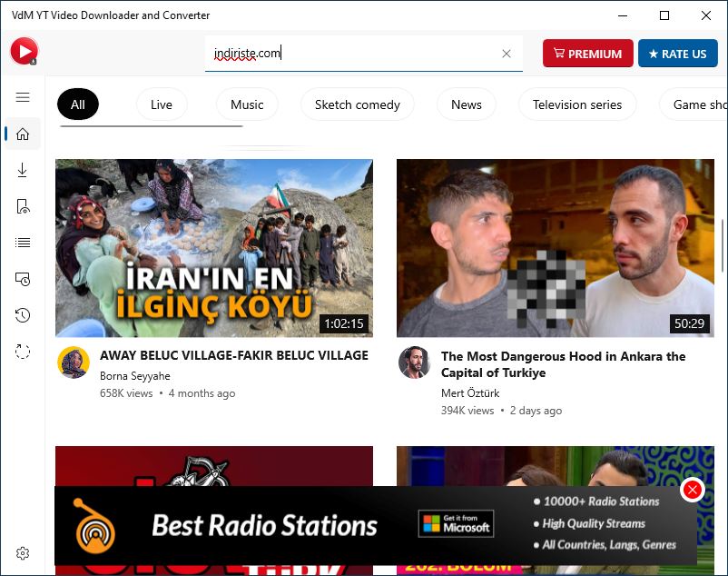The image size is (728, 576).
Task: Open the Ankara hood video thumbnail
Action: point(556,248)
